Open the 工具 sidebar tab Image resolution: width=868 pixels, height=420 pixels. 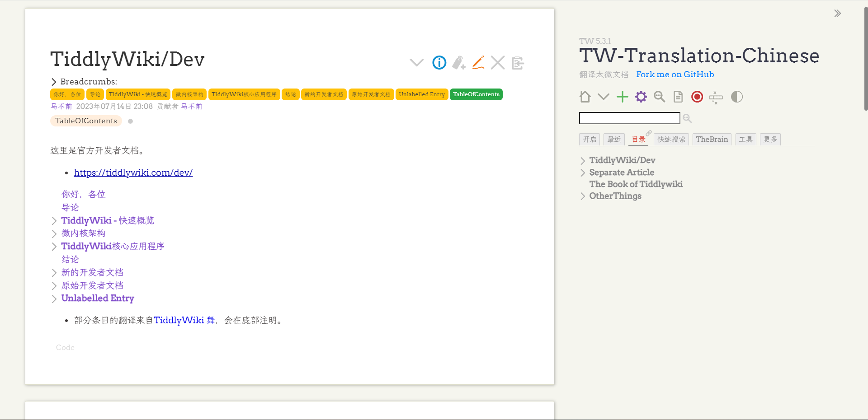746,140
